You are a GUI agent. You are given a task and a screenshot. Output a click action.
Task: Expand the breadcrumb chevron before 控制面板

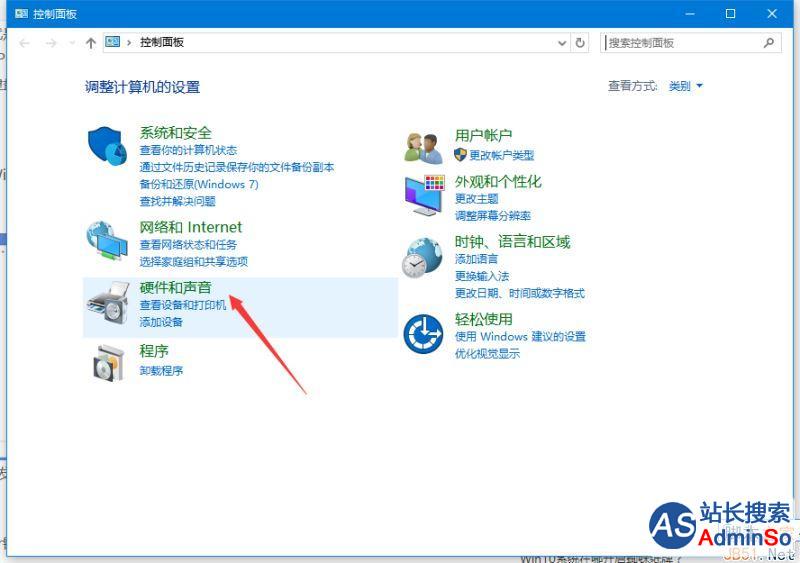tap(129, 43)
